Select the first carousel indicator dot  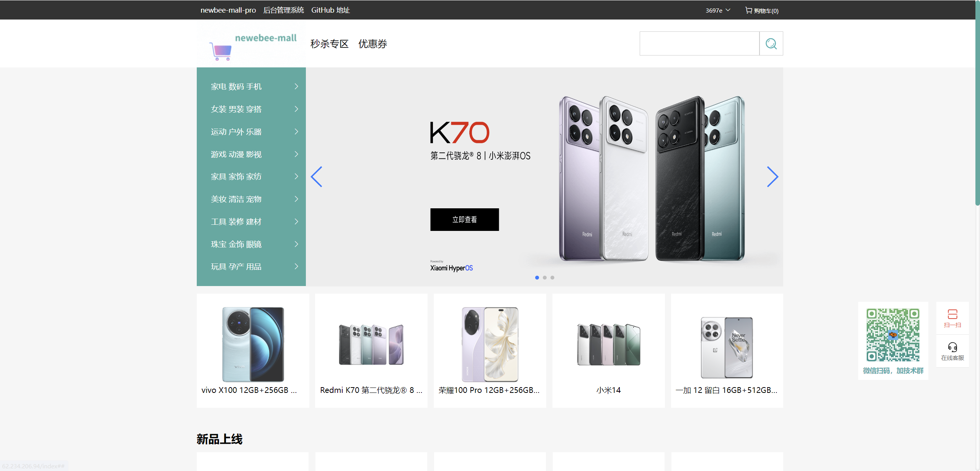click(x=537, y=278)
